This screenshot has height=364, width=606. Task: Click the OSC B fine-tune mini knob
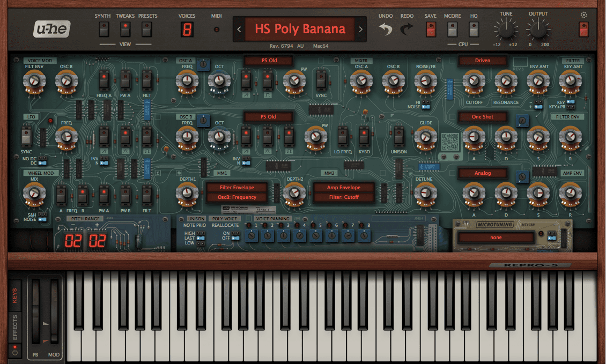click(x=203, y=120)
